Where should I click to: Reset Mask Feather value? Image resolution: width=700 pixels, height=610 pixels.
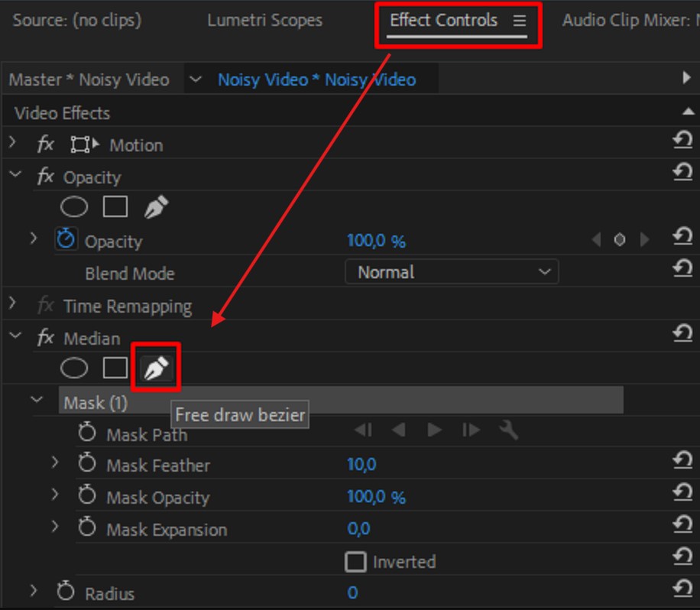683,461
